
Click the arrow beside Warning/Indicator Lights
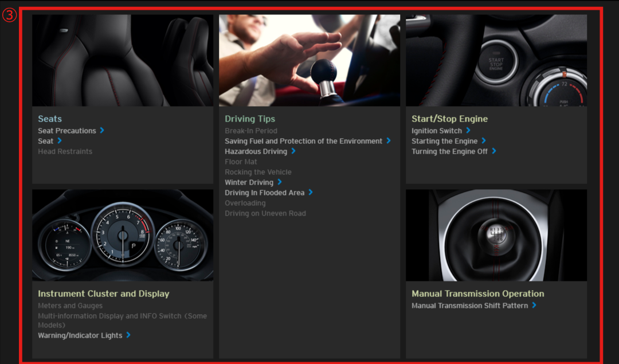click(128, 335)
